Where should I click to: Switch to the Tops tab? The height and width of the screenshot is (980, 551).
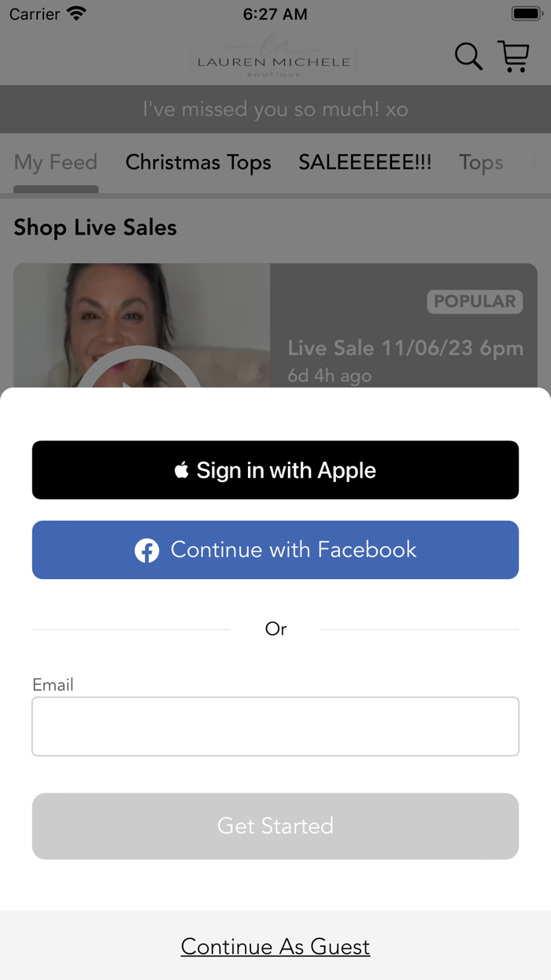tap(481, 162)
